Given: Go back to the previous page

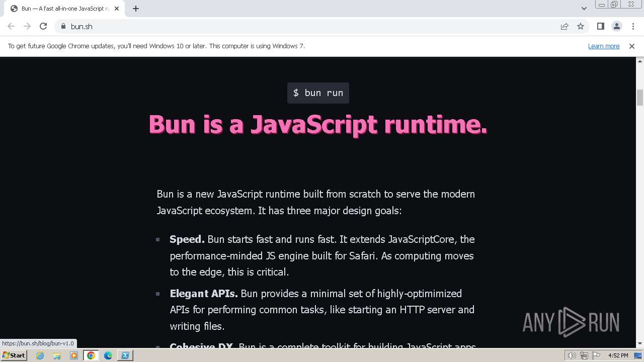Looking at the screenshot, I should pyautogui.click(x=11, y=26).
